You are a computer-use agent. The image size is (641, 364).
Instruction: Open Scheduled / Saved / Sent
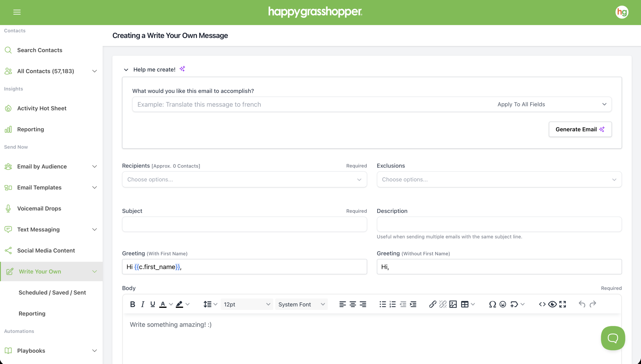point(52,293)
